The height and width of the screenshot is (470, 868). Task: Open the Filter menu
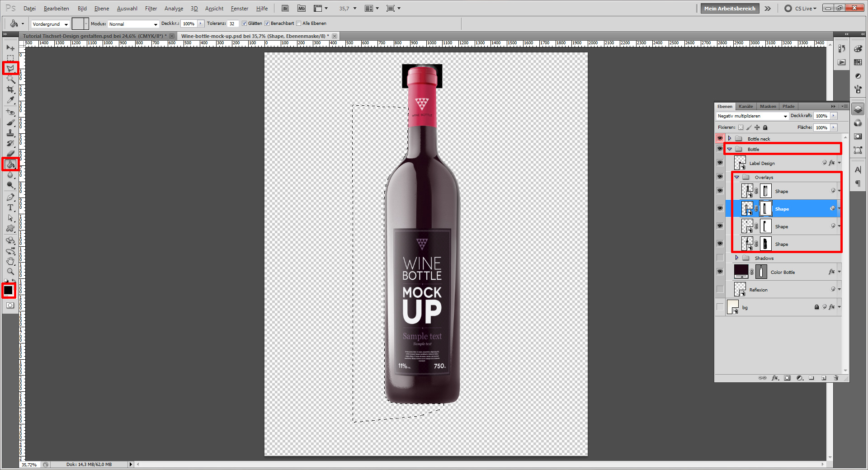[x=151, y=8]
